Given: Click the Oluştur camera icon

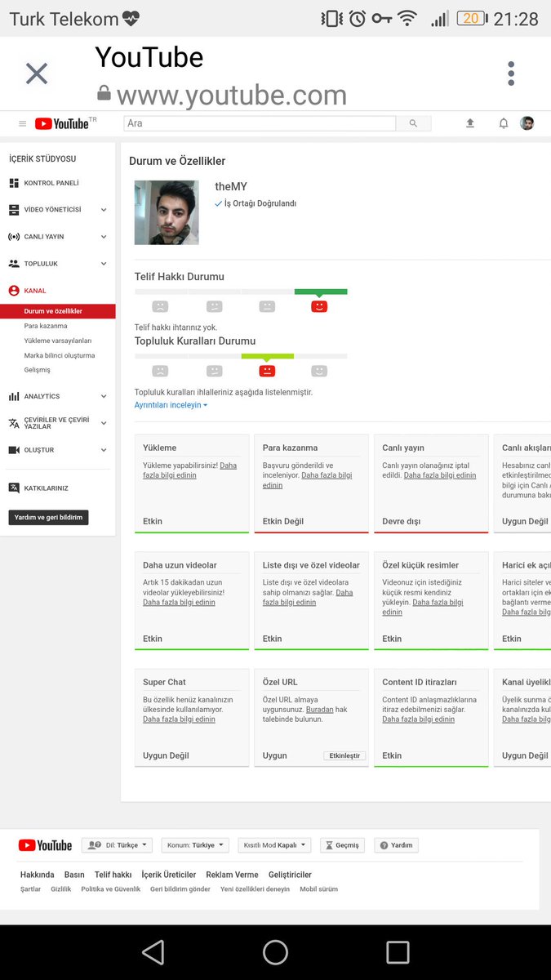Looking at the screenshot, I should point(14,450).
